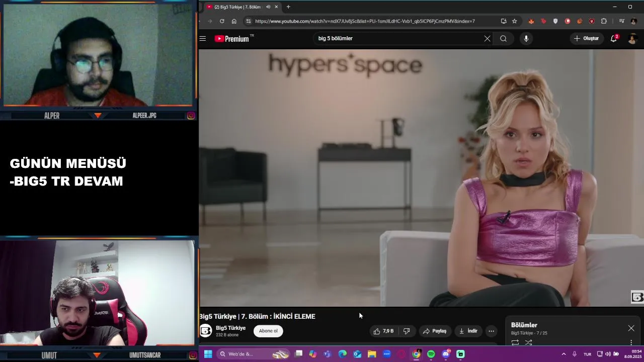
Task: Reload the browser page
Action: click(x=222, y=21)
